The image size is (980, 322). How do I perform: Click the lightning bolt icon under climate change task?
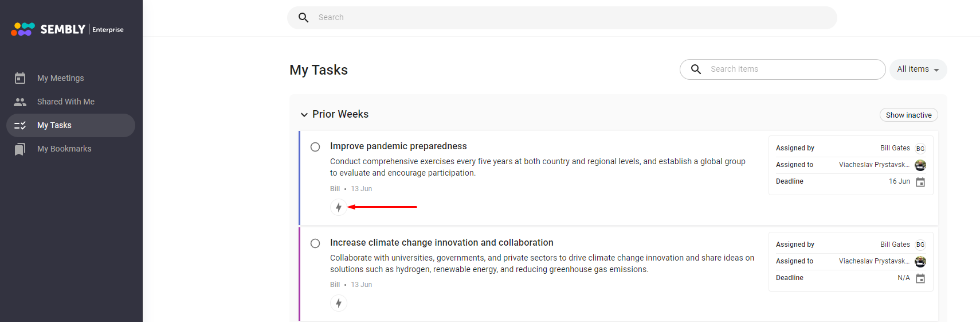[x=339, y=303]
